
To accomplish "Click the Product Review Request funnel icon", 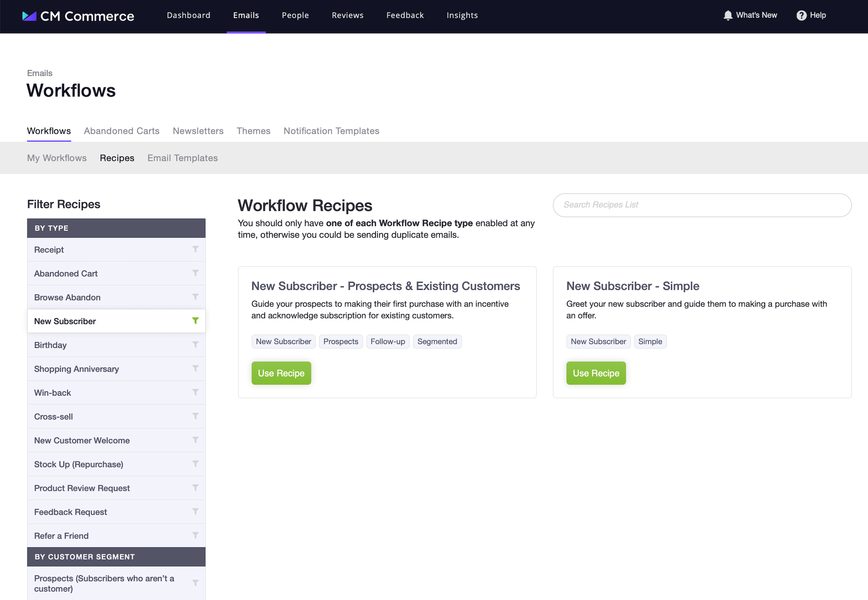I will (x=196, y=487).
